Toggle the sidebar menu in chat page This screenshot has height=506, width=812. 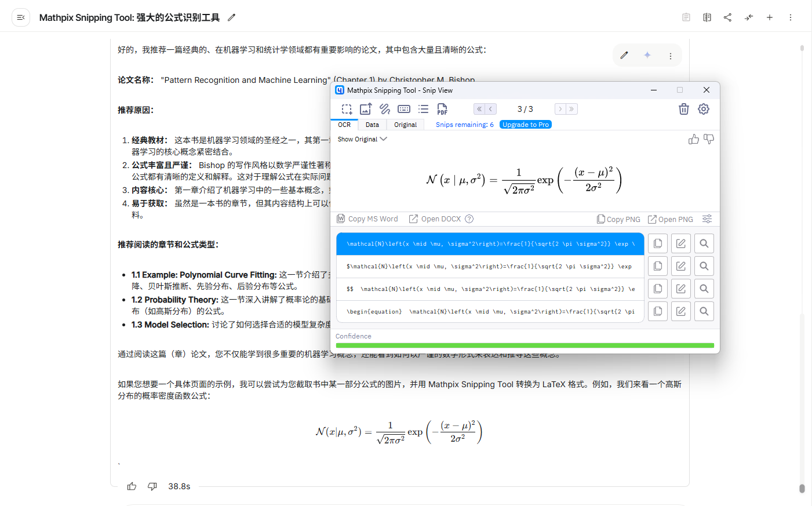[x=21, y=17]
